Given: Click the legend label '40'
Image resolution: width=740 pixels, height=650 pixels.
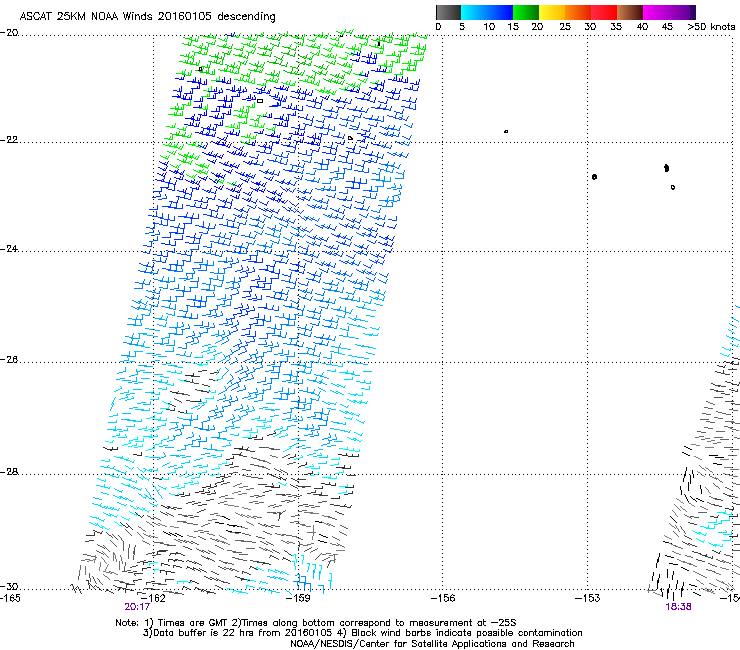Looking at the screenshot, I should click(x=642, y=27).
